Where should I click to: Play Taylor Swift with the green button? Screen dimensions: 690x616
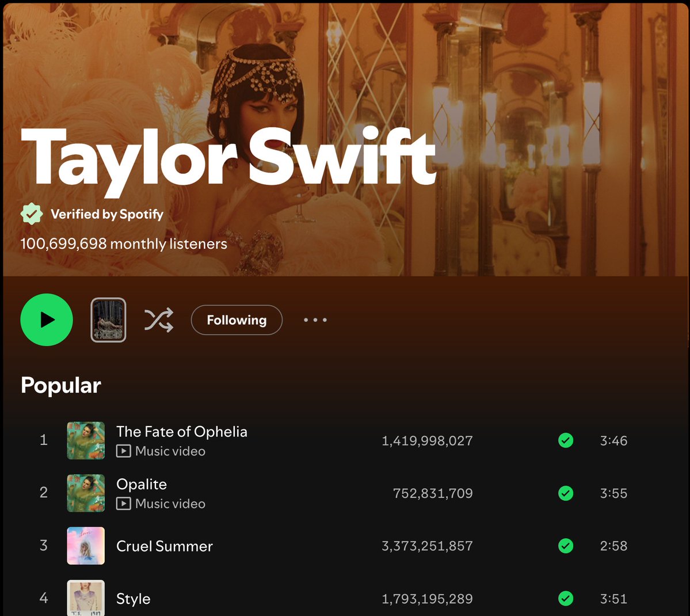tap(47, 320)
